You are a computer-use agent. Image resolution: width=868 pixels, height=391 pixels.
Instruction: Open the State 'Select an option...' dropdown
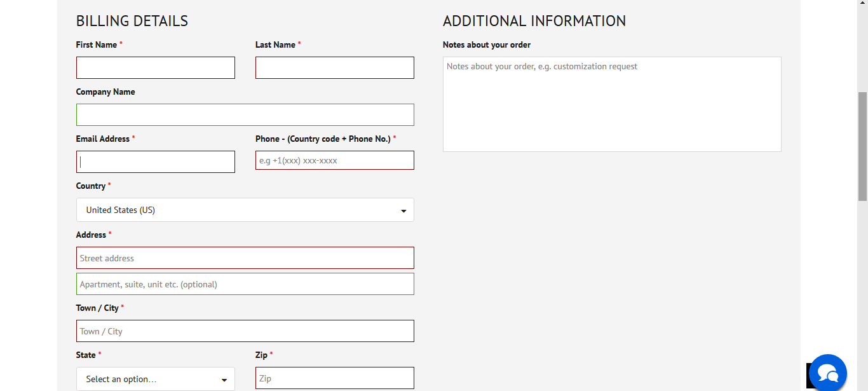[155, 378]
